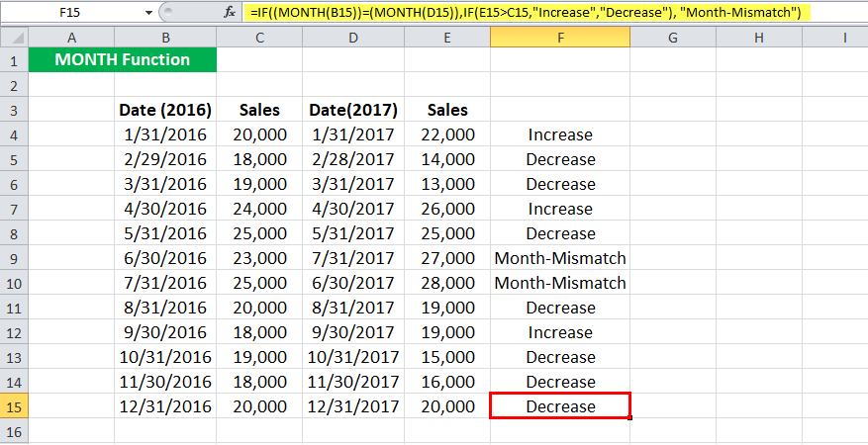Viewport: 868px width, 445px height.
Task: Click the 'MONTH Function' title cell
Action: click(x=123, y=59)
